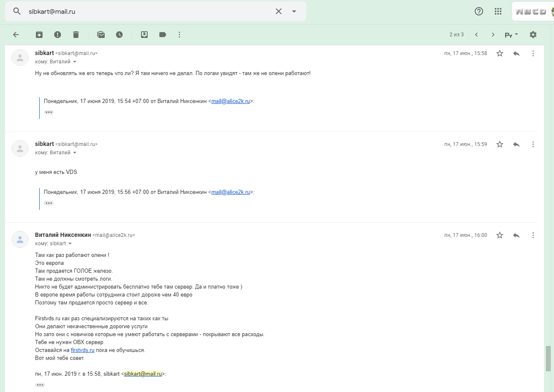Open more options menu for 16:00 message
This screenshot has width=554, height=392.
pos(533,235)
